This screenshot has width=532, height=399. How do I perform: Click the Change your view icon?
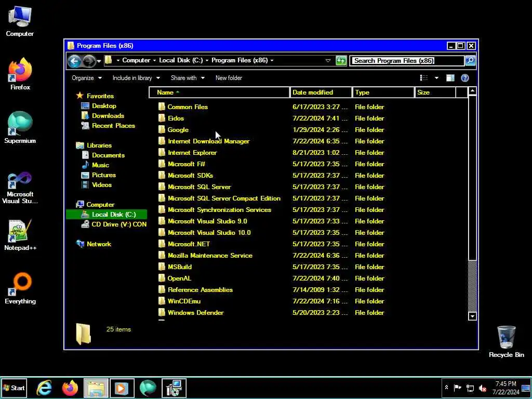coord(424,78)
